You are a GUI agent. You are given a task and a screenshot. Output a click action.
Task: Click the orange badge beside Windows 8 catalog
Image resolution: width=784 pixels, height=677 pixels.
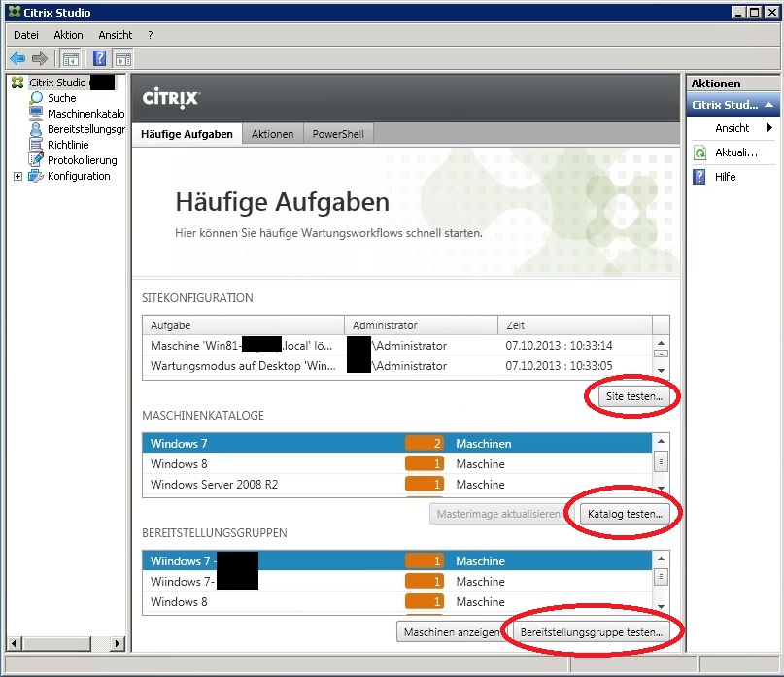(x=425, y=464)
